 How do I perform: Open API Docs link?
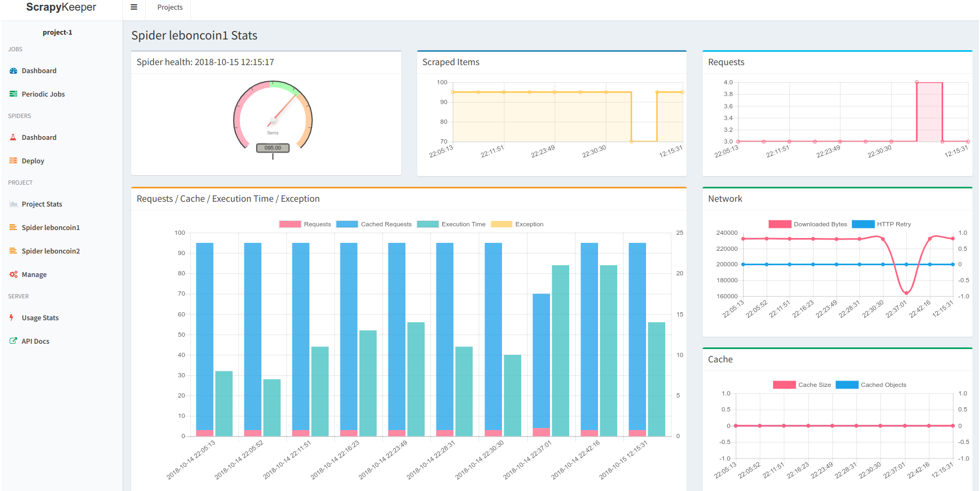[x=35, y=342]
